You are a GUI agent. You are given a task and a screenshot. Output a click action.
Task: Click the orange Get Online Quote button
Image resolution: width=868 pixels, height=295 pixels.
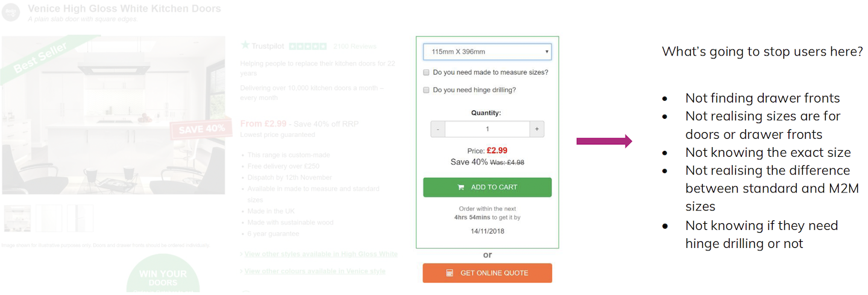[487, 273]
